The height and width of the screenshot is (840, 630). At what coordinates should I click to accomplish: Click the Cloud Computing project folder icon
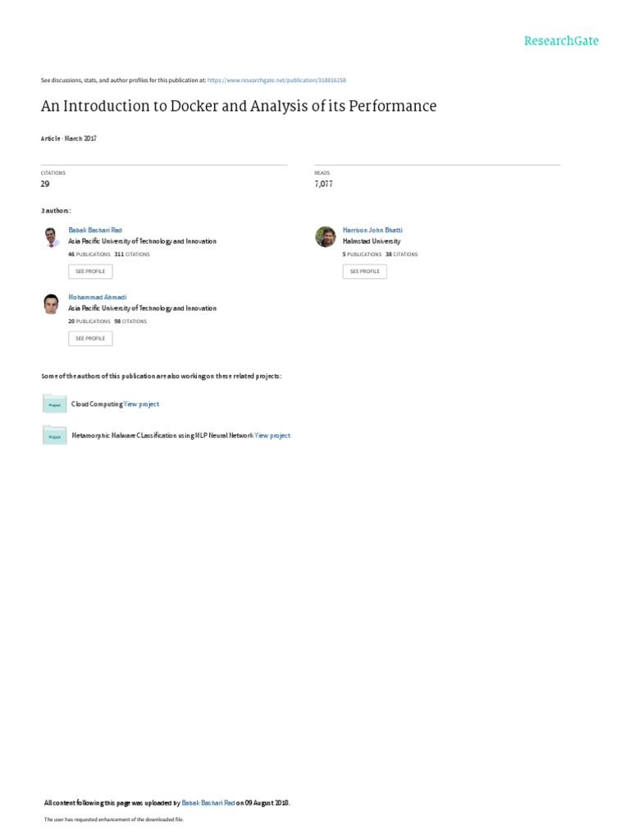click(54, 404)
